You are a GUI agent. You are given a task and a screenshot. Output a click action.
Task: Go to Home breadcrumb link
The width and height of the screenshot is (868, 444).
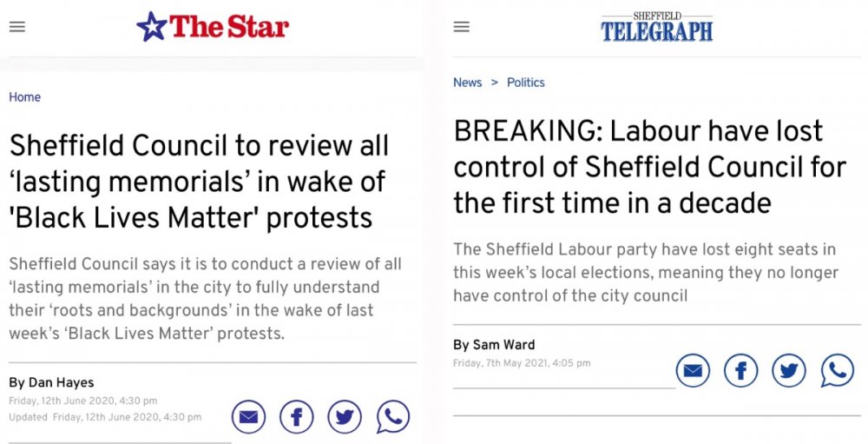pyautogui.click(x=24, y=97)
